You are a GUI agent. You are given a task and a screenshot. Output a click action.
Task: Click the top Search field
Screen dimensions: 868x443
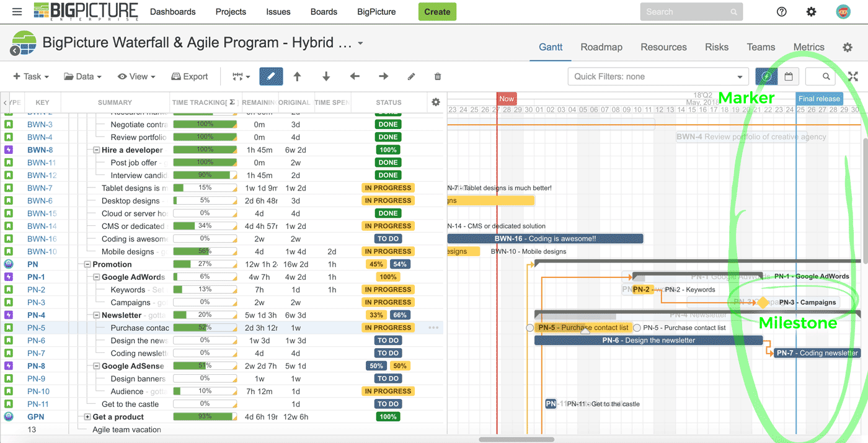click(691, 12)
